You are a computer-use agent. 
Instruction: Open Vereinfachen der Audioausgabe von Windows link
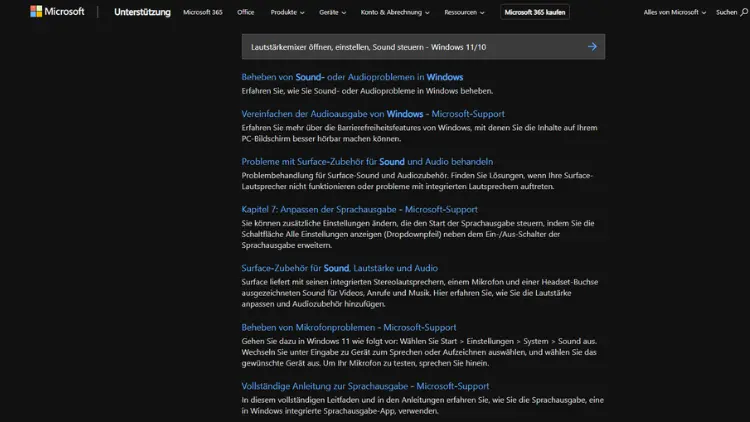[x=373, y=114]
